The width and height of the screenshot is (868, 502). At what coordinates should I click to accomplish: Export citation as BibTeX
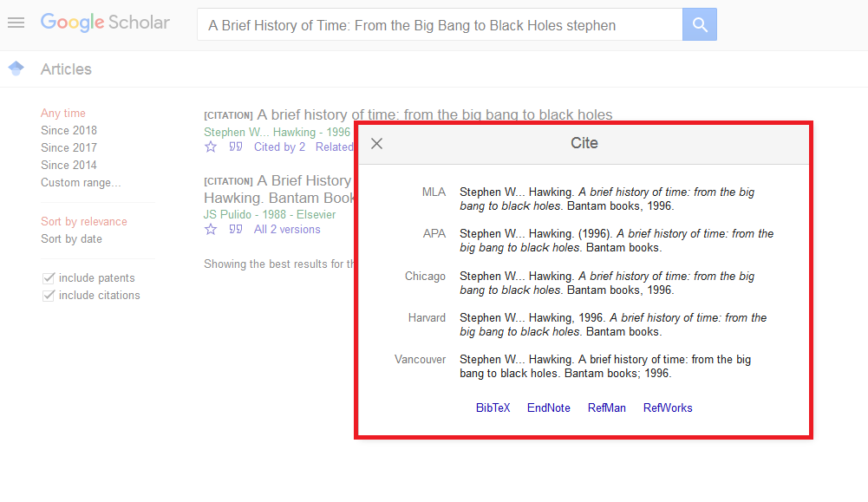[493, 407]
